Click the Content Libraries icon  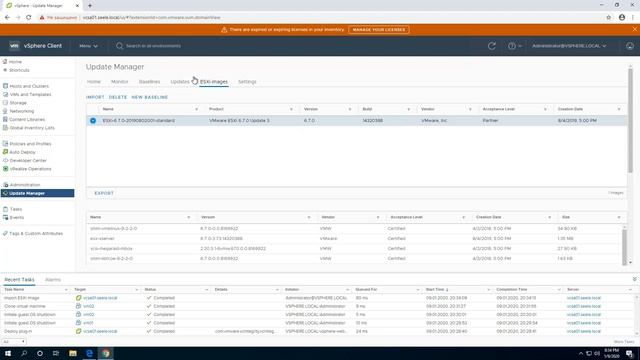click(x=5, y=119)
